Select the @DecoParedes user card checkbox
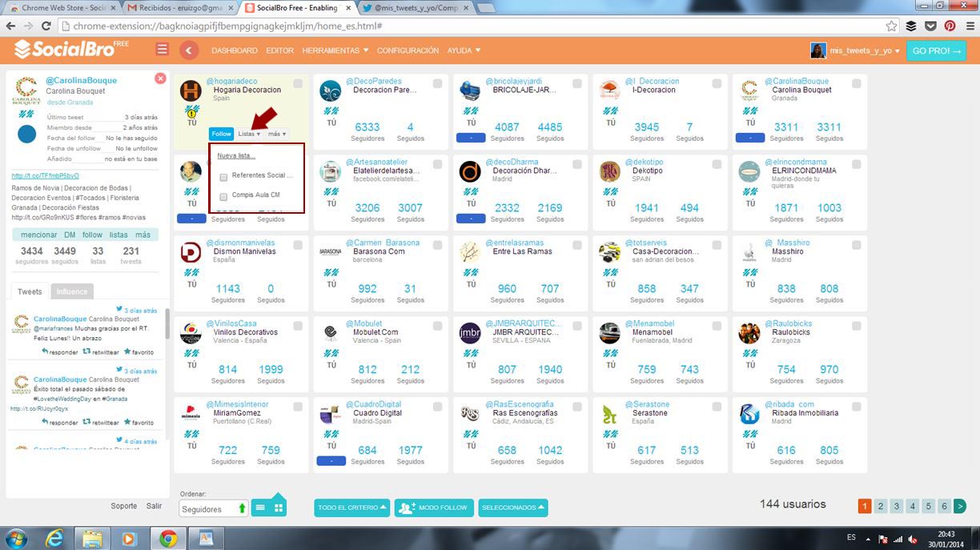 point(438,84)
